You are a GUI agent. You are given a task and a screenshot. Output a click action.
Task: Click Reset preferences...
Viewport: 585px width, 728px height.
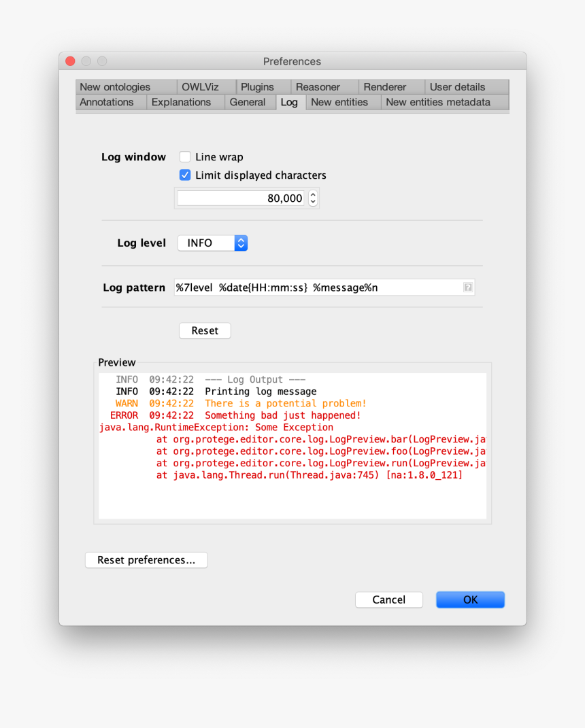146,559
